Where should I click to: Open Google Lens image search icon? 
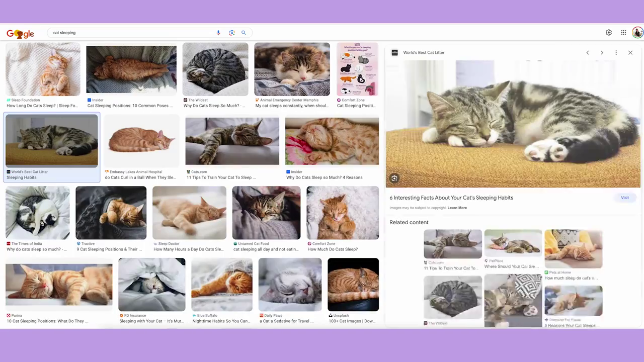(x=231, y=33)
